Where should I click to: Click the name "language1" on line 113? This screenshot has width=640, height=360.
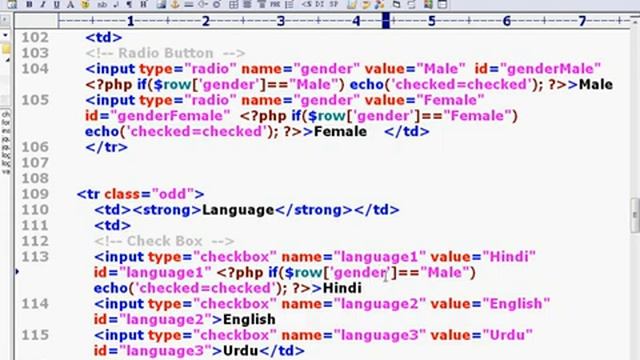click(380, 257)
